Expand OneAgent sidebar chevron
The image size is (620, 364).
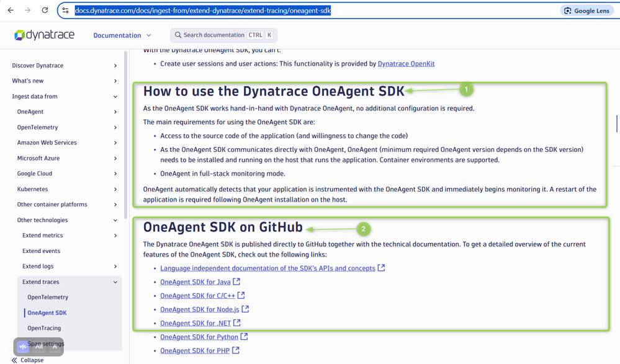pyautogui.click(x=115, y=112)
